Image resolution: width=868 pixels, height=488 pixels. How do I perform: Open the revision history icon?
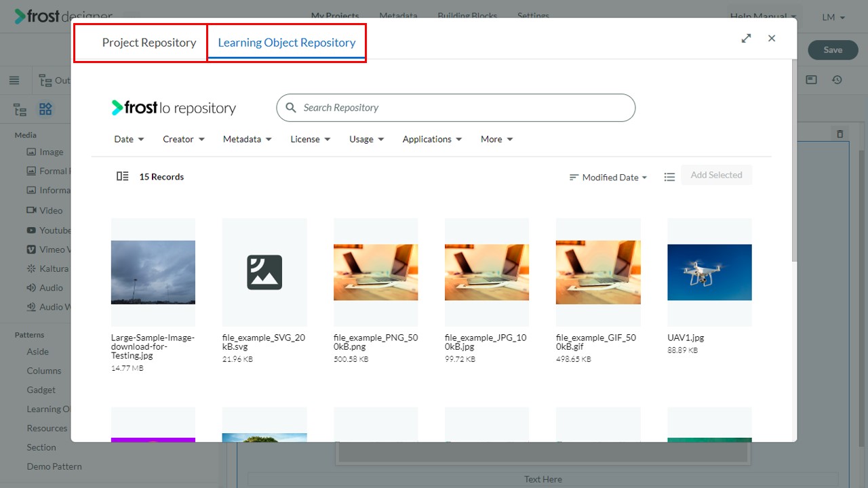[837, 80]
